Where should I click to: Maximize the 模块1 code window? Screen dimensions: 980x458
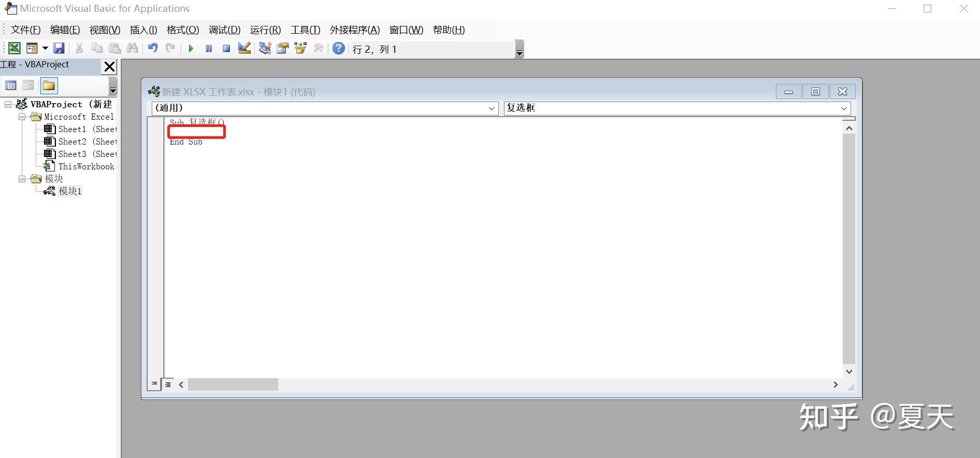tap(816, 92)
